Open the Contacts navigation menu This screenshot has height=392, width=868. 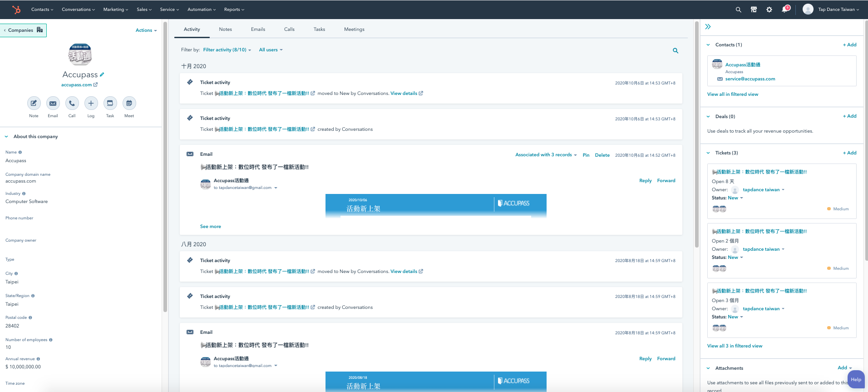click(x=42, y=10)
